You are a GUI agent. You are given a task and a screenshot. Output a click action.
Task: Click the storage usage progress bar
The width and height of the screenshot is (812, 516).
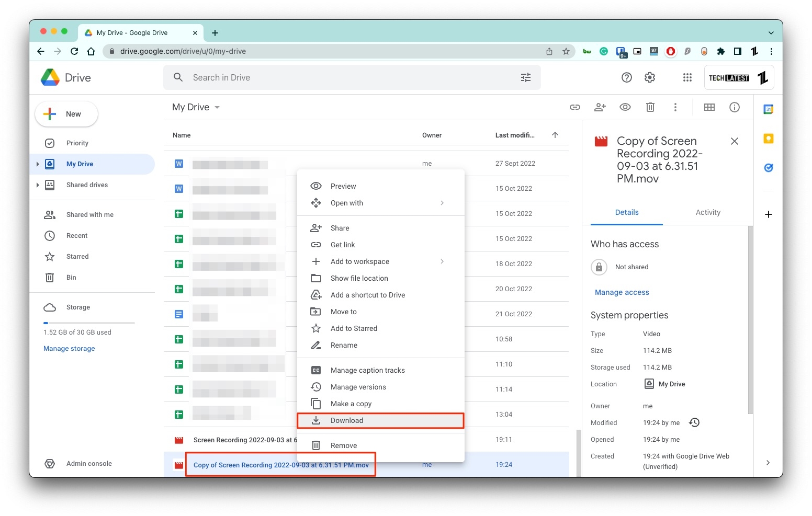(x=89, y=323)
